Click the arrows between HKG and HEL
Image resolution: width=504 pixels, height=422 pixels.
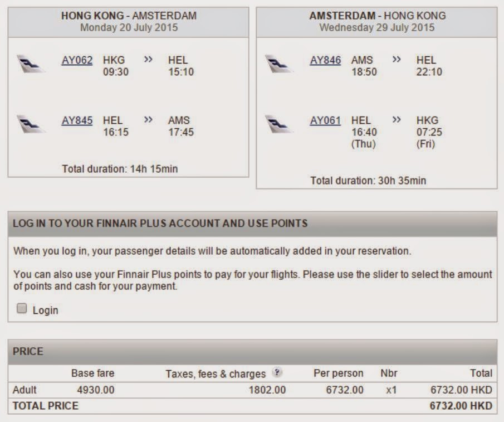click(148, 60)
